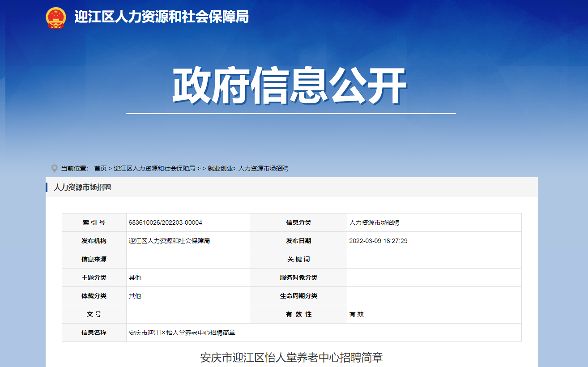
Task: Click the 发布机构 value in the table
Action: (x=169, y=241)
